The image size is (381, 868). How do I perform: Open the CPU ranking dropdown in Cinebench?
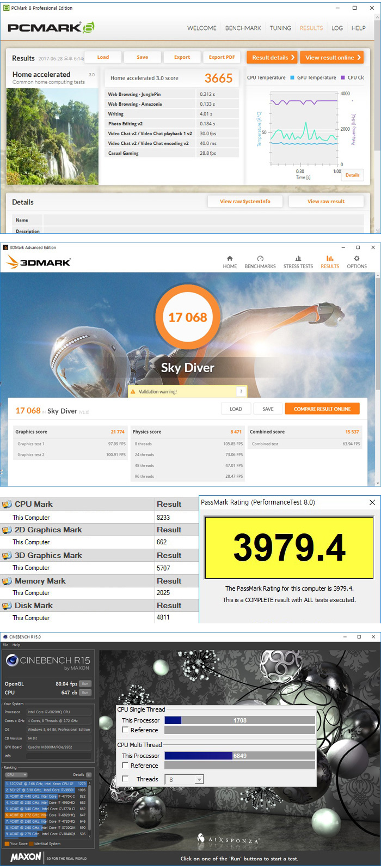(16, 774)
